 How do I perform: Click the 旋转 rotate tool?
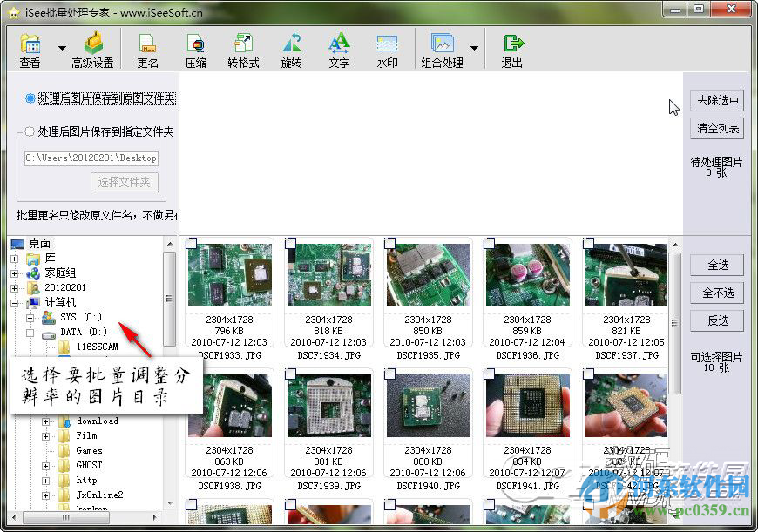292,48
